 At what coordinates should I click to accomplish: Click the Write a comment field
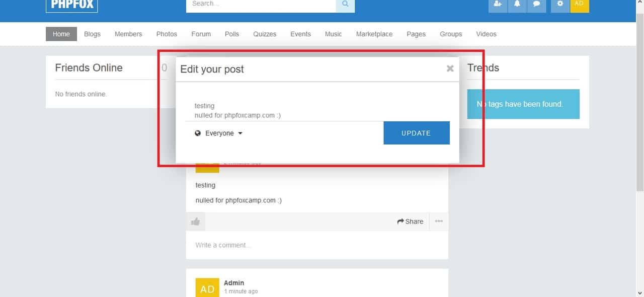coord(317,245)
